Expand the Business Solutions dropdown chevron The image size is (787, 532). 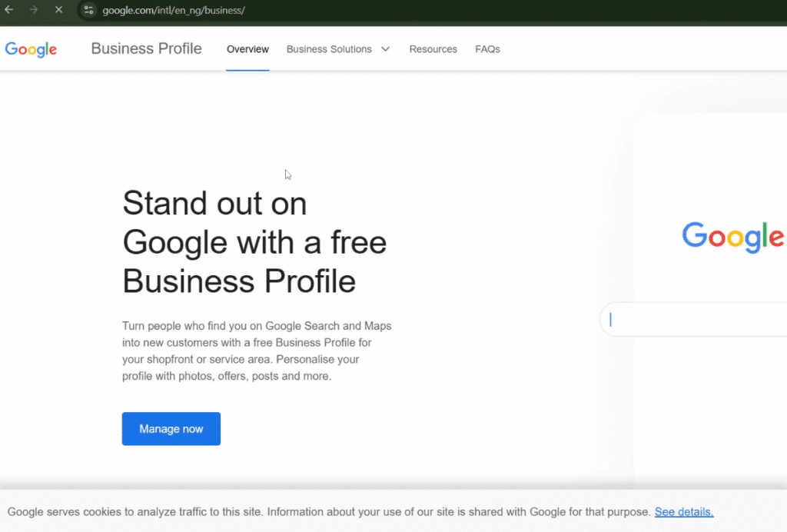tap(385, 48)
